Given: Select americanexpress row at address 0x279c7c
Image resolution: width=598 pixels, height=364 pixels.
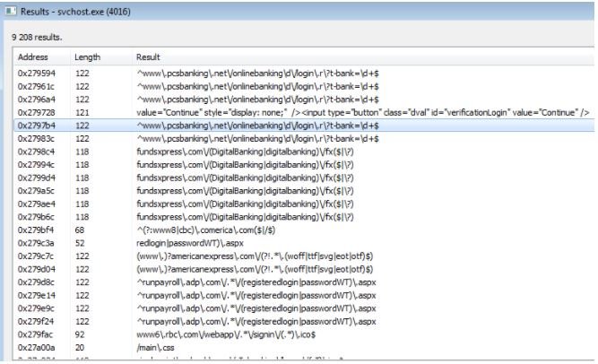Looking at the screenshot, I should (304, 256).
